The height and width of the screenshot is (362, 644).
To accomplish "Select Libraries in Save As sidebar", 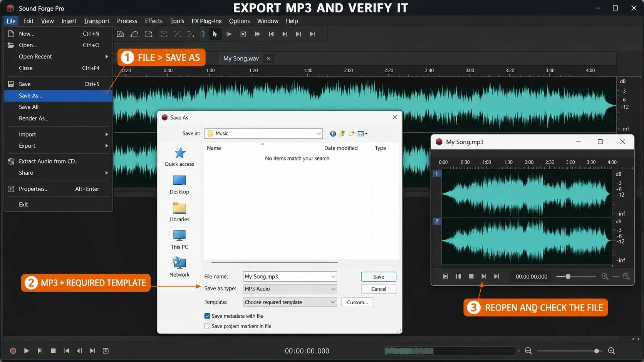I will click(x=179, y=212).
